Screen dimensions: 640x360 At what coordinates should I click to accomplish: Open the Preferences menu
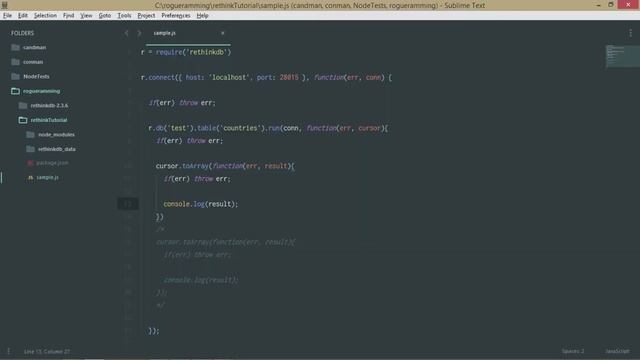point(176,16)
